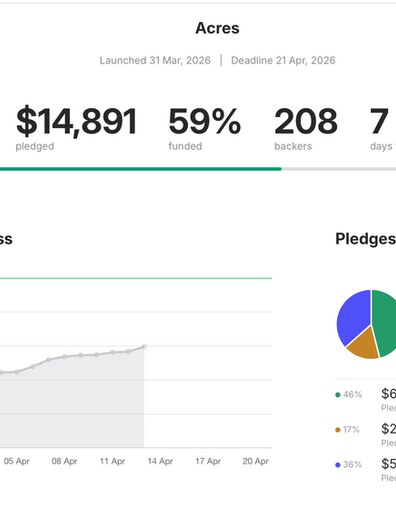
Task: Click the Acres project title
Action: (x=217, y=28)
